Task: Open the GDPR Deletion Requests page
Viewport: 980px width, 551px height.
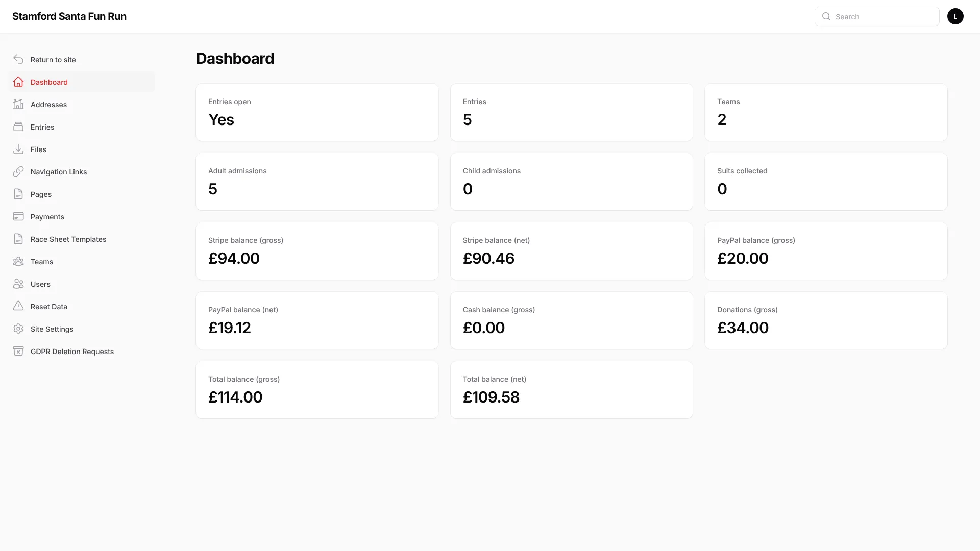Action: pyautogui.click(x=71, y=351)
